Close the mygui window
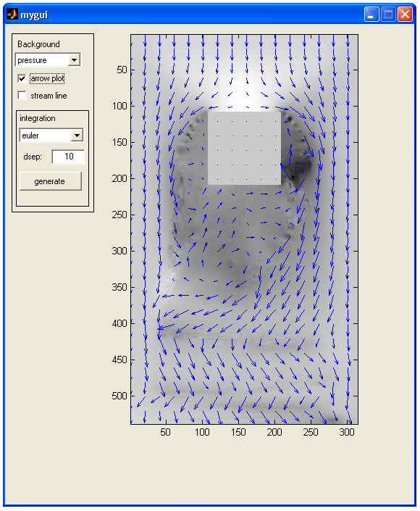Screen dimensions: 420x511 pos(405,14)
